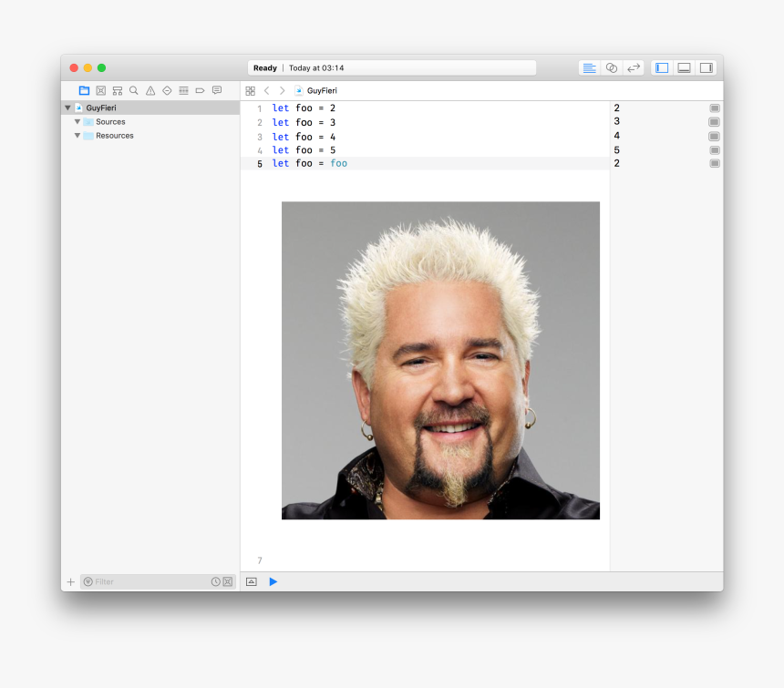This screenshot has height=688, width=784.
Task: Click result value 4 in results sidebar
Action: pos(617,136)
